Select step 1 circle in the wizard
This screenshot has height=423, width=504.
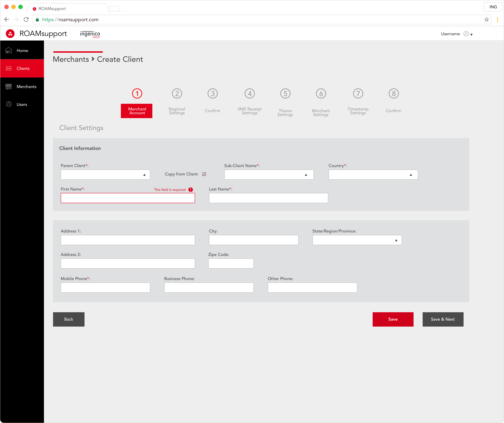(137, 94)
